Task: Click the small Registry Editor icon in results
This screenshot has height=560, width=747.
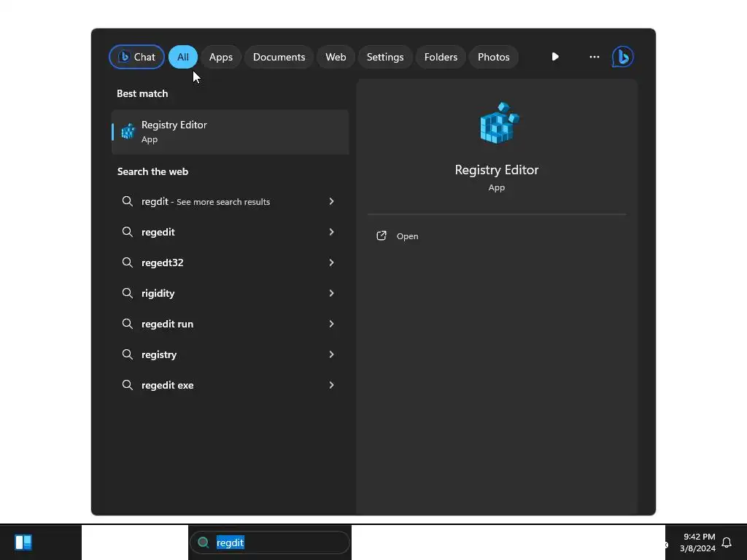Action: point(128,131)
